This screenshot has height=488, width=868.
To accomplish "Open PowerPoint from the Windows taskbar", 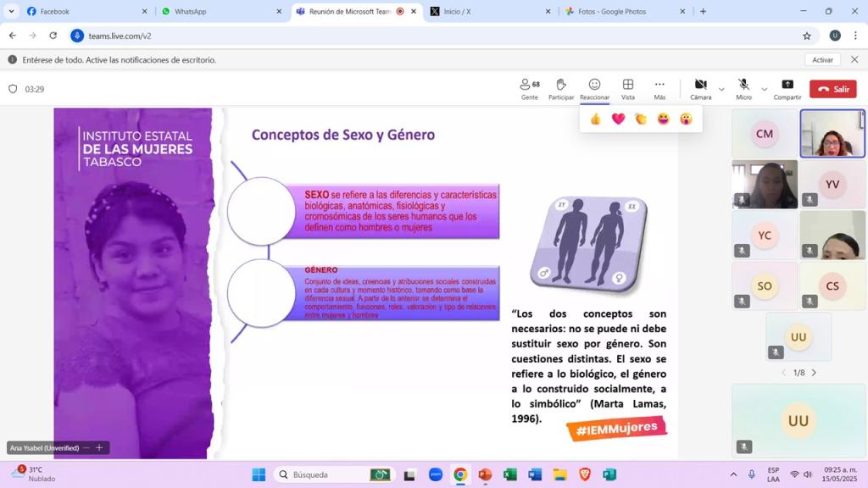I will (x=485, y=474).
